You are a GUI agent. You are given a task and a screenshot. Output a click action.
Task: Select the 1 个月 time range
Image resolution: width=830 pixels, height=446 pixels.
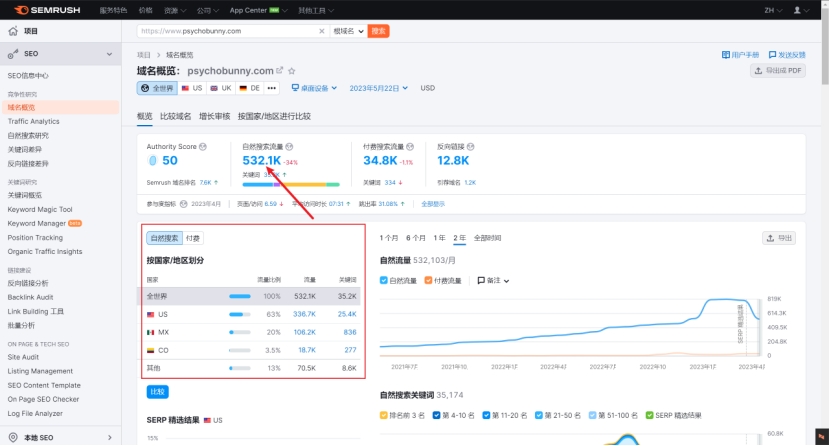point(389,238)
